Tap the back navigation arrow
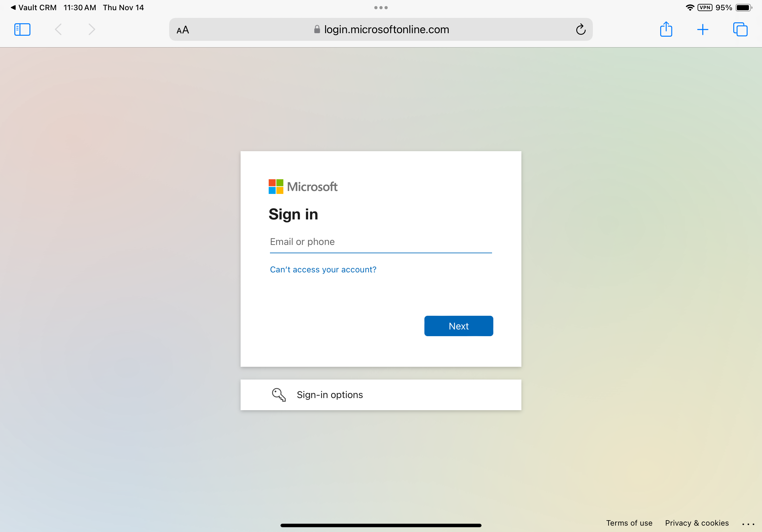This screenshot has height=532, width=762. [x=58, y=30]
